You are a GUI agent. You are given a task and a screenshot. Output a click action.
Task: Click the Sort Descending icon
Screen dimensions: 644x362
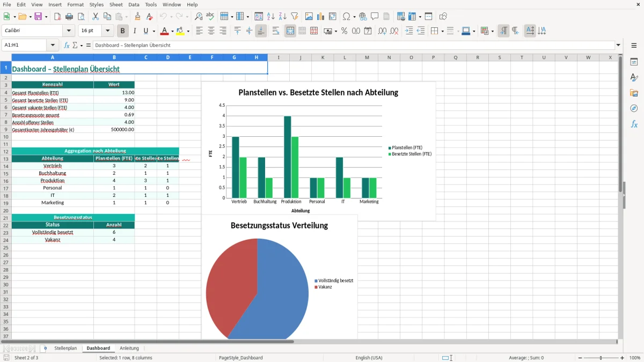(x=282, y=17)
